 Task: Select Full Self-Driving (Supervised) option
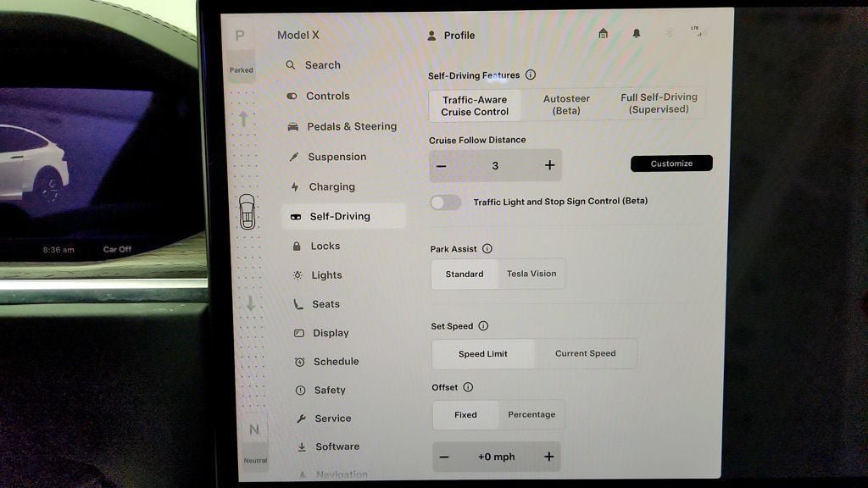click(659, 103)
